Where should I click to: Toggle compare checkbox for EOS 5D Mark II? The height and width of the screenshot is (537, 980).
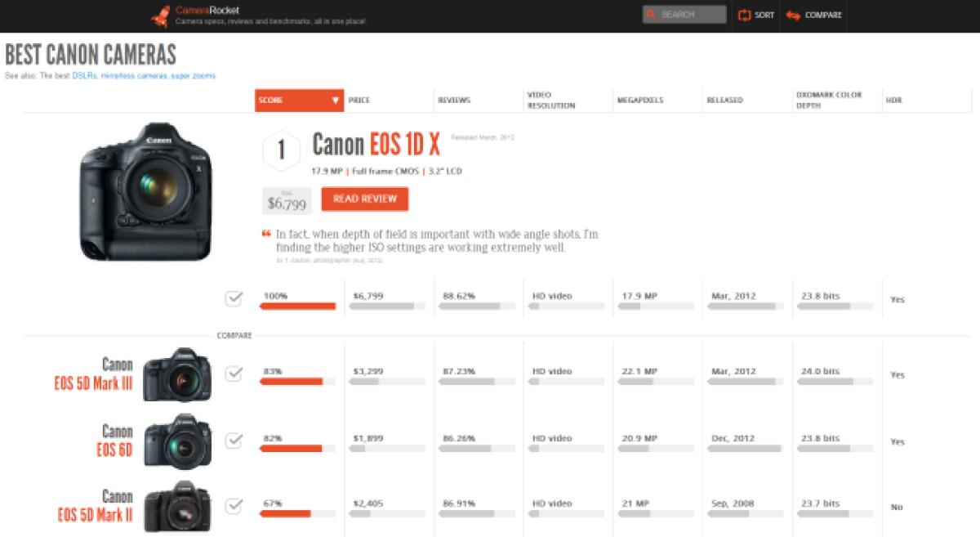tap(234, 506)
